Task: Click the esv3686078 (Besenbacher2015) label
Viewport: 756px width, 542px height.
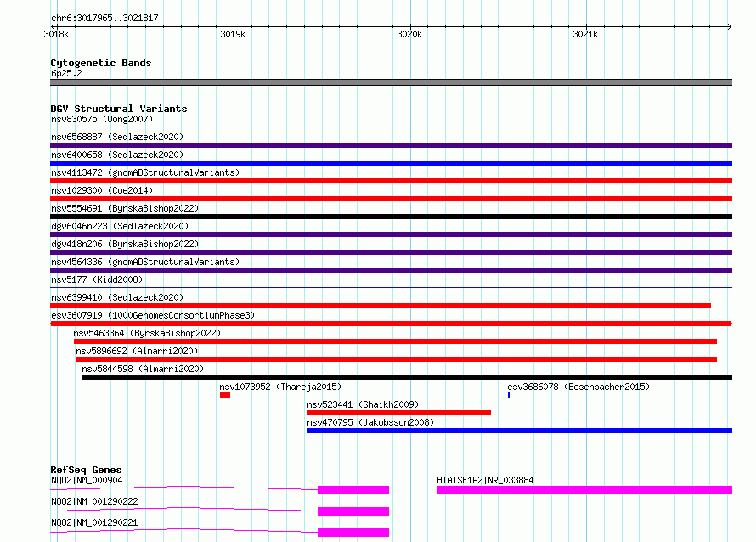Action: click(x=578, y=387)
